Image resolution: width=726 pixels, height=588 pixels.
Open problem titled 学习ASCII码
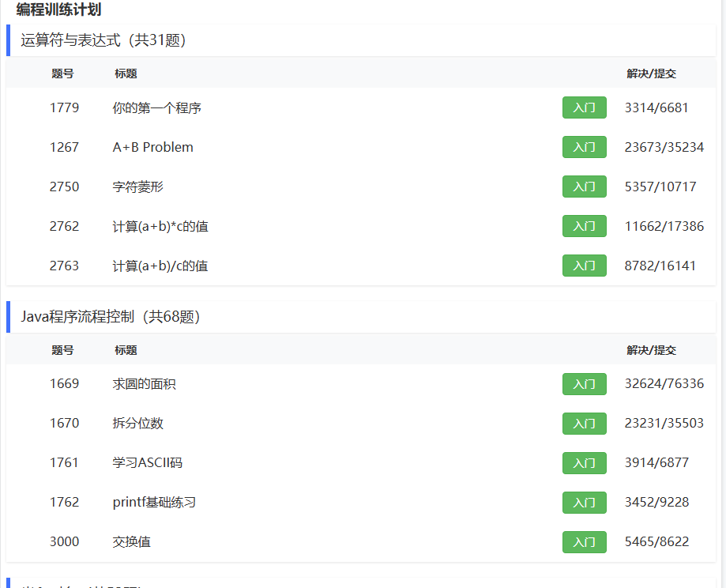[147, 462]
